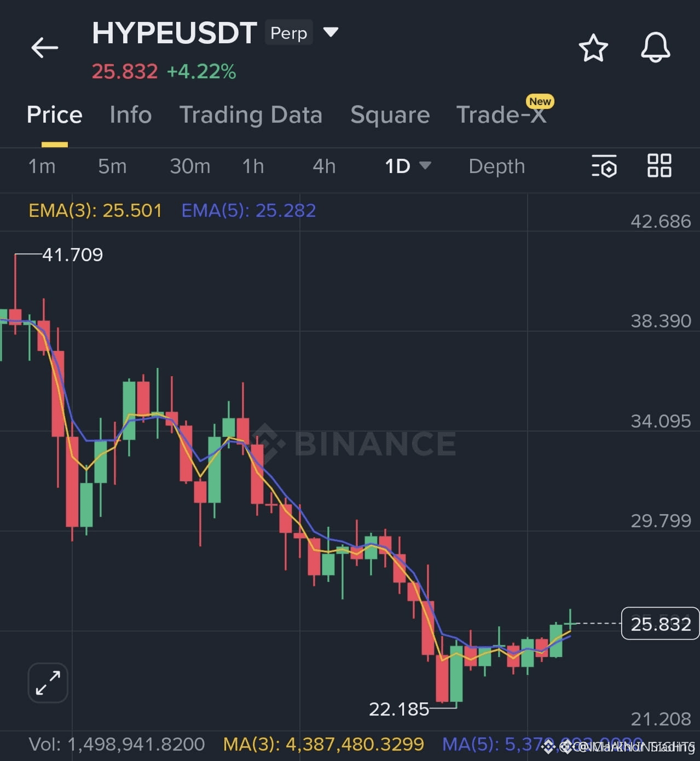Image resolution: width=700 pixels, height=761 pixels.
Task: Tap the EMA(3): 25.501 indicator label
Action: [x=95, y=210]
